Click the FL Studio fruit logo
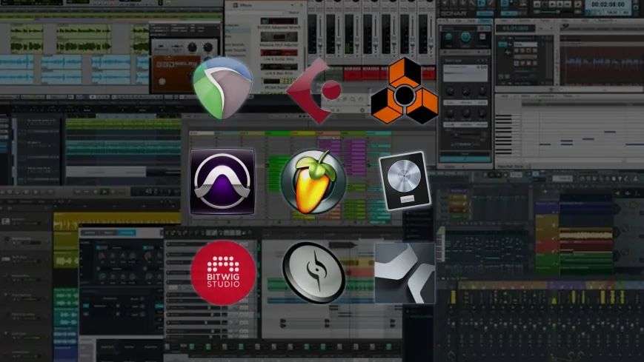The width and height of the screenshot is (644, 362). click(313, 182)
